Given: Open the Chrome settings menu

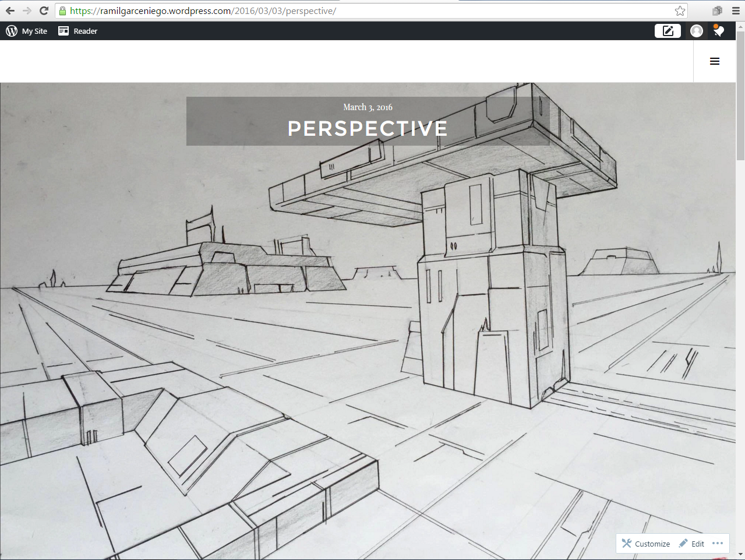Looking at the screenshot, I should (x=735, y=10).
